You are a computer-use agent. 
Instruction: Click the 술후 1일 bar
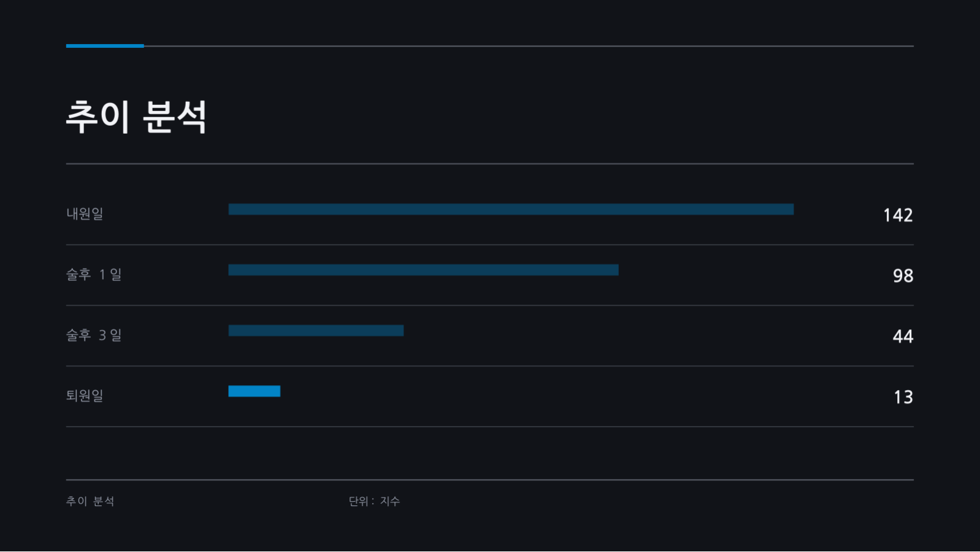423,270
